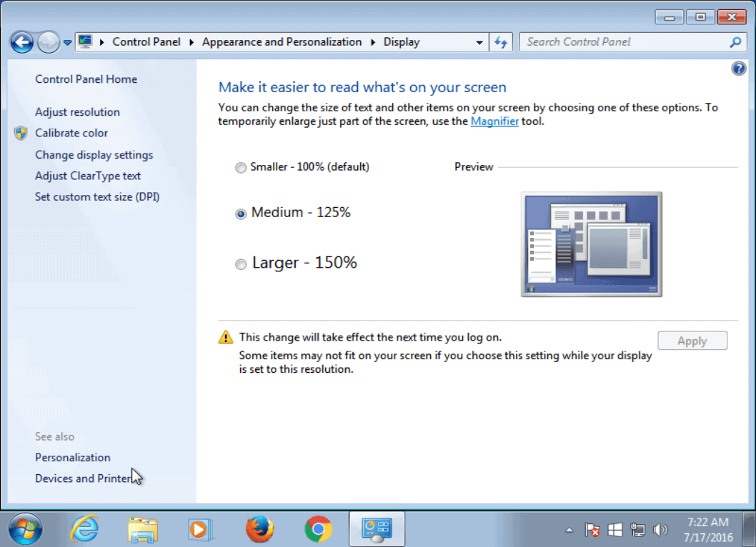This screenshot has height=547, width=756.
Task: Click the search magnifier icon
Action: point(735,42)
